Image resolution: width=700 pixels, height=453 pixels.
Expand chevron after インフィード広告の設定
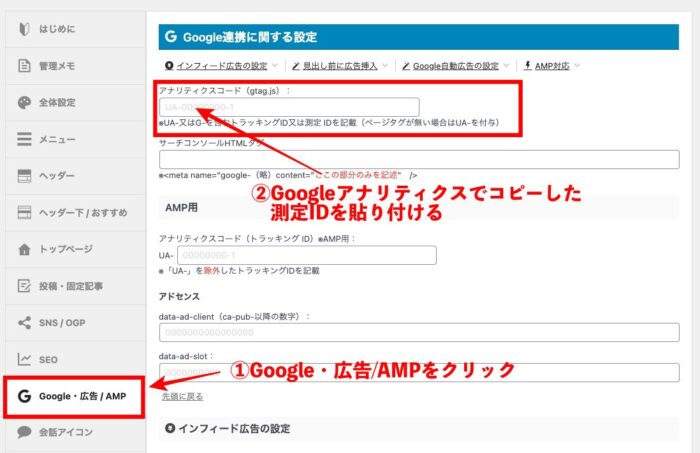(275, 66)
